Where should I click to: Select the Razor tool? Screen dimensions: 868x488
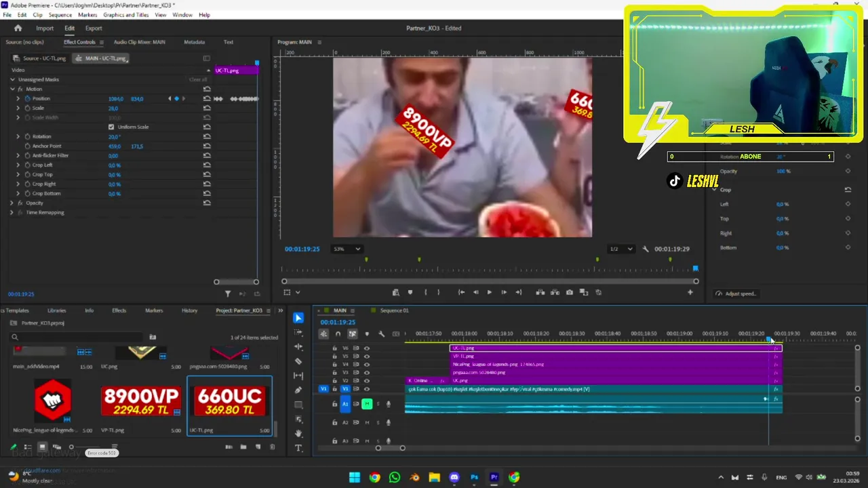[298, 361]
